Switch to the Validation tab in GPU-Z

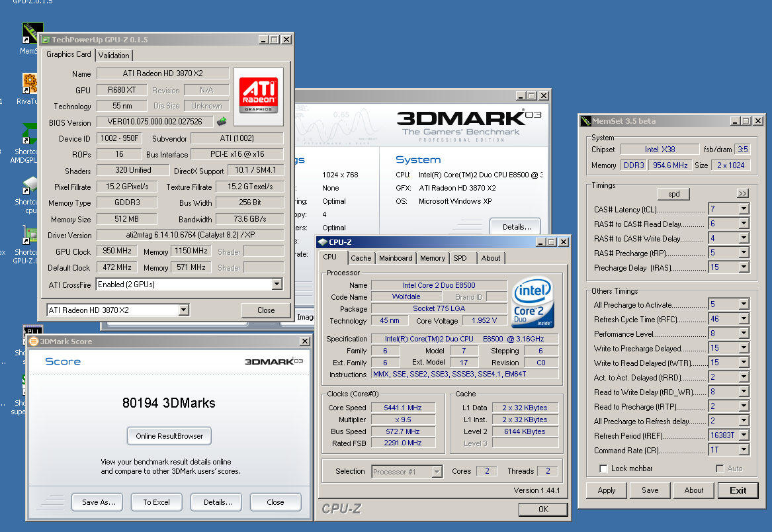tap(114, 55)
